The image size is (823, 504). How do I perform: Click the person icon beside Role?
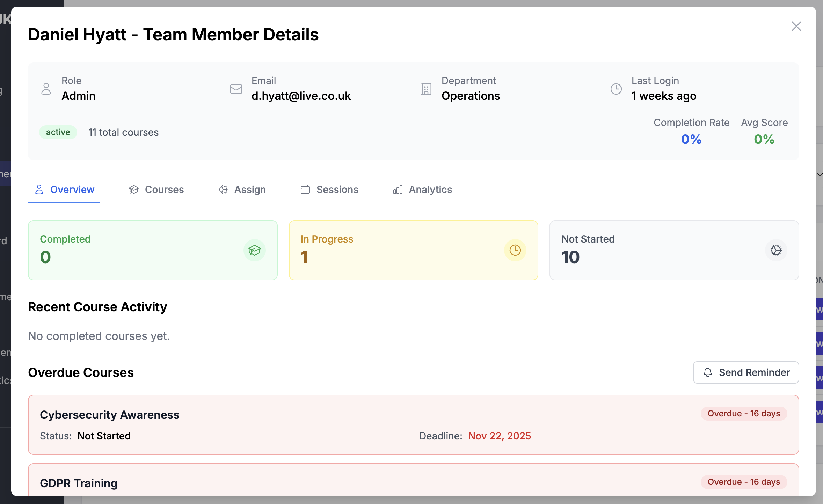click(x=46, y=89)
